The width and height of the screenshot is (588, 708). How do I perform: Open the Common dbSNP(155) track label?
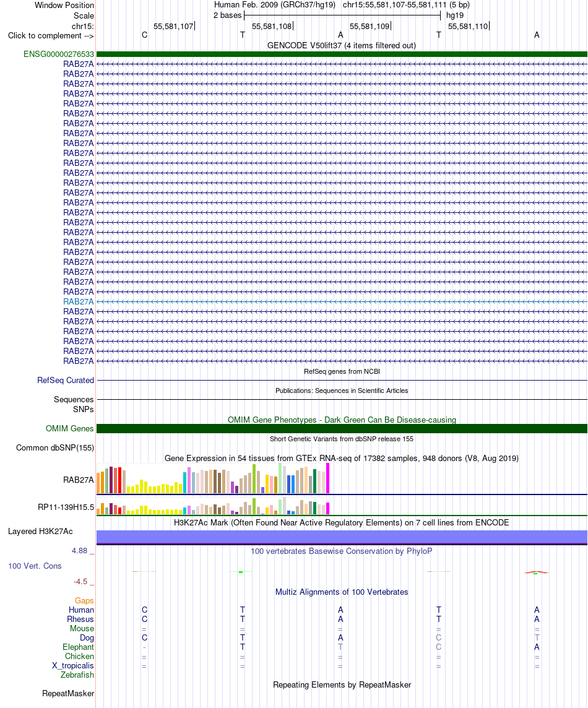55,448
